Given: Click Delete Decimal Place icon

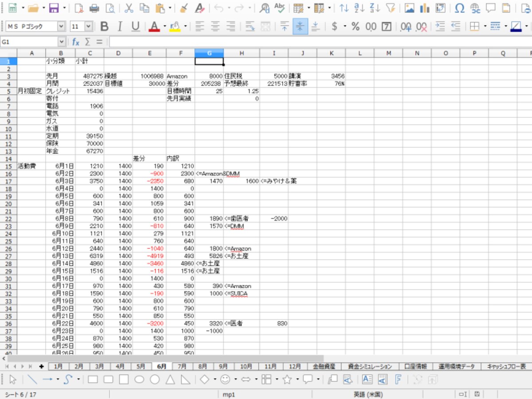Looking at the screenshot, I should [x=421, y=27].
